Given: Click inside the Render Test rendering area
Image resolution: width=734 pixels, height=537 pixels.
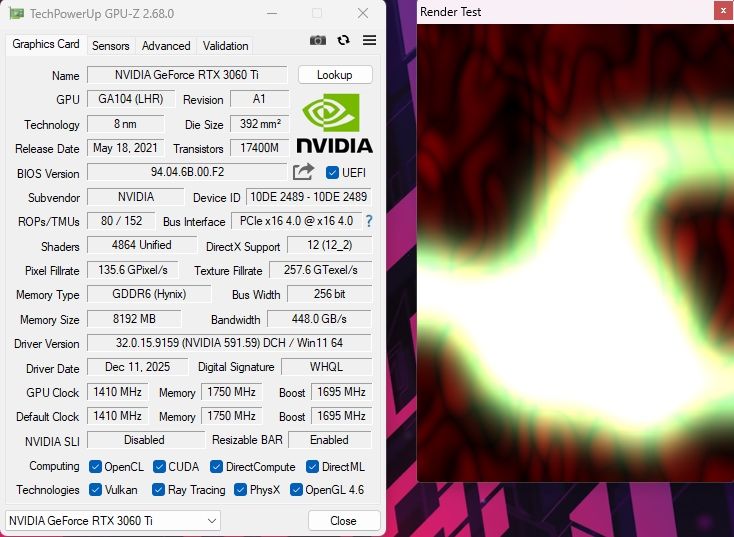Looking at the screenshot, I should click(575, 253).
